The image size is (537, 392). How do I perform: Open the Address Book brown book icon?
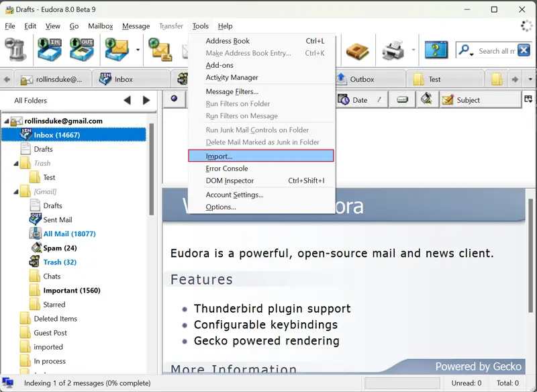357,51
